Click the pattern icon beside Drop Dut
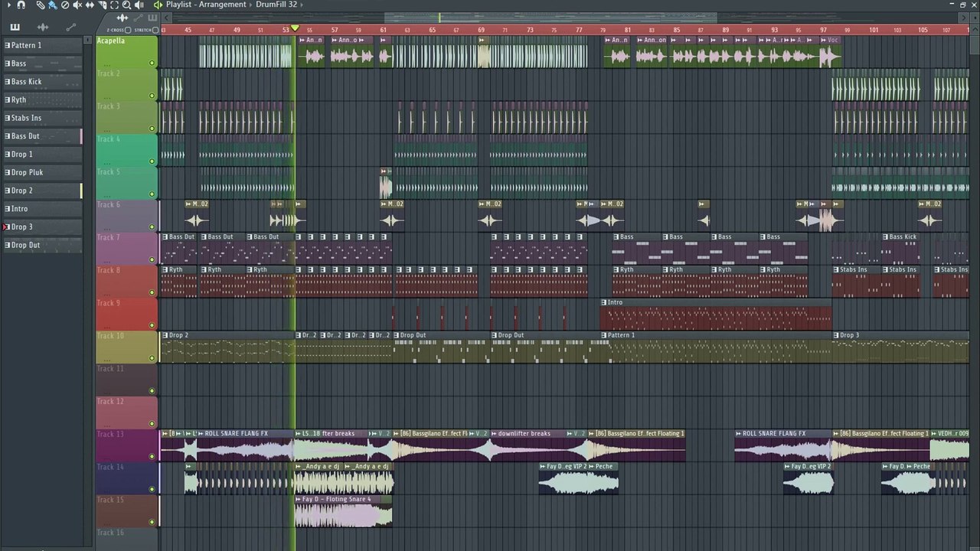980x551 pixels. [8, 245]
